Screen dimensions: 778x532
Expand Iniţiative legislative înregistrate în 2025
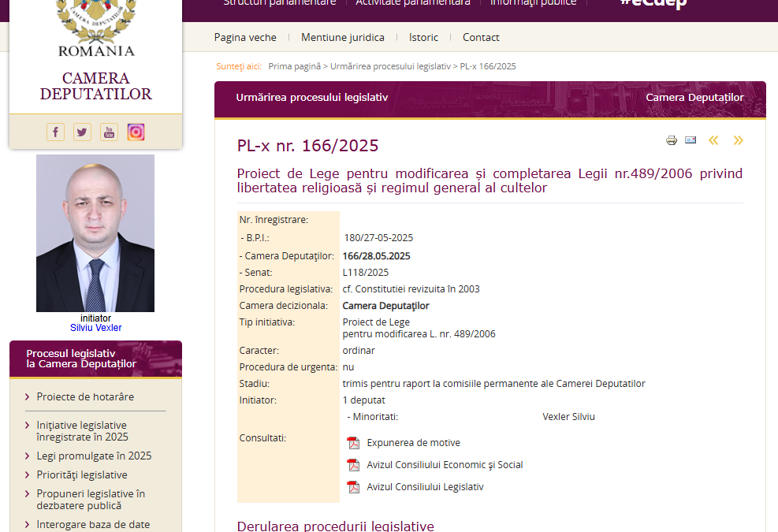pos(91,430)
